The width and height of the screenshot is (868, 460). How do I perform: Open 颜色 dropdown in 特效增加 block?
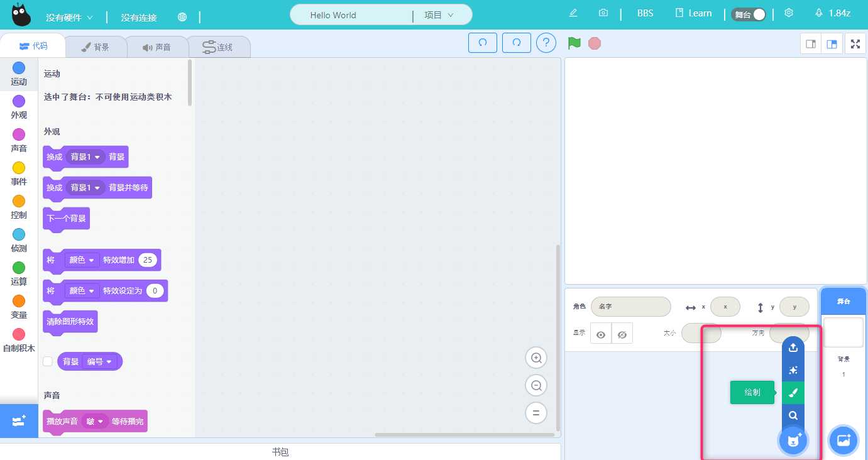tap(82, 260)
